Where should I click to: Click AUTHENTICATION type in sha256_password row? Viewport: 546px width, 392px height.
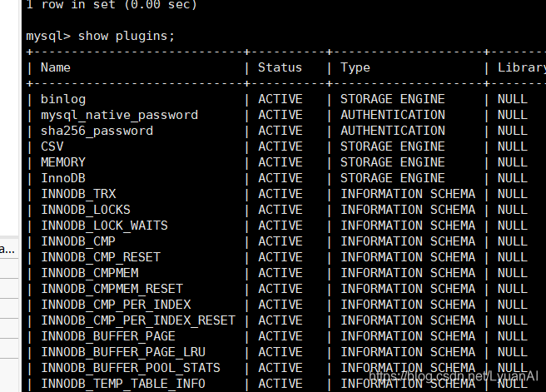[x=393, y=131]
